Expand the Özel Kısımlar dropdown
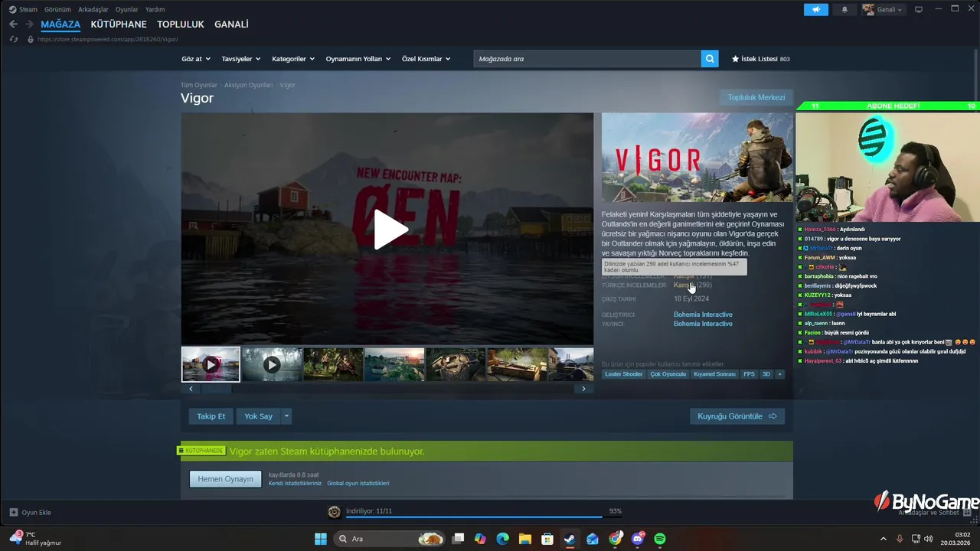The image size is (980, 551). [426, 59]
